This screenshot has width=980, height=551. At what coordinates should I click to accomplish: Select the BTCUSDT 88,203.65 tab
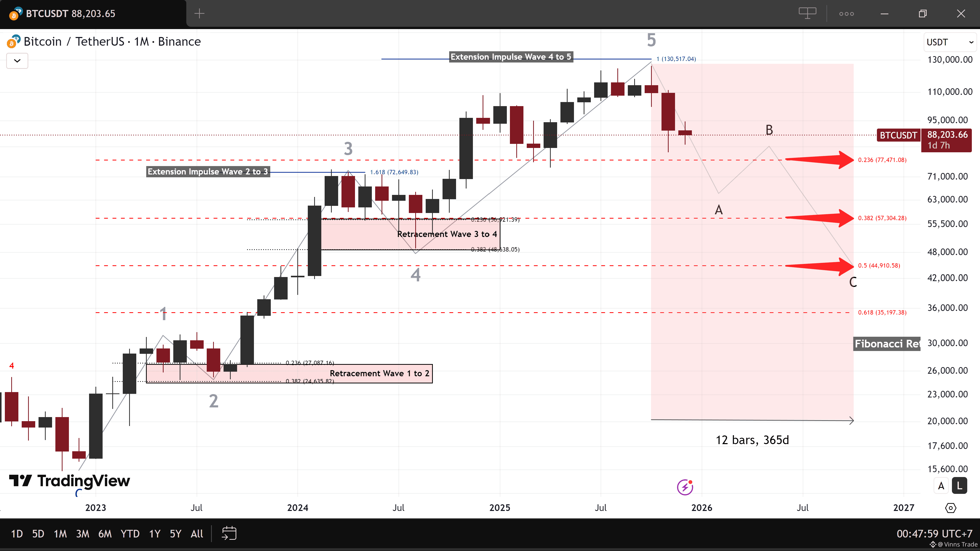[x=70, y=14]
